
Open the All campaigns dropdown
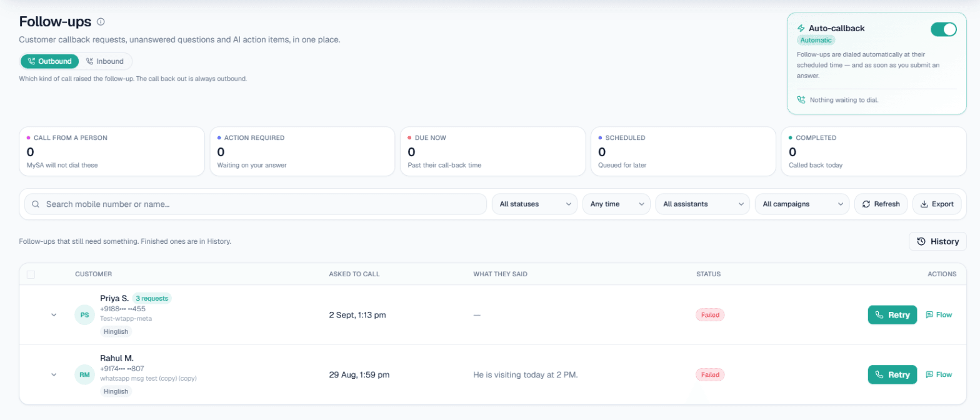coord(802,204)
